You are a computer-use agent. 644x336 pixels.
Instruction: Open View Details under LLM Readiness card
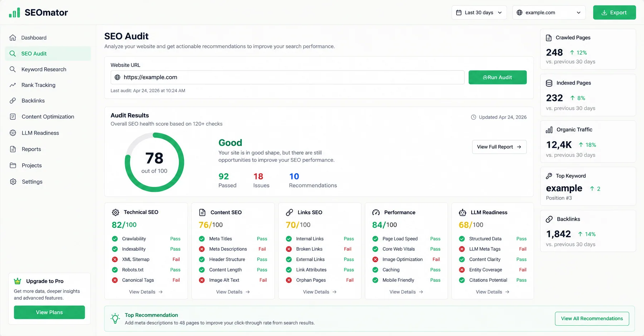click(x=493, y=292)
